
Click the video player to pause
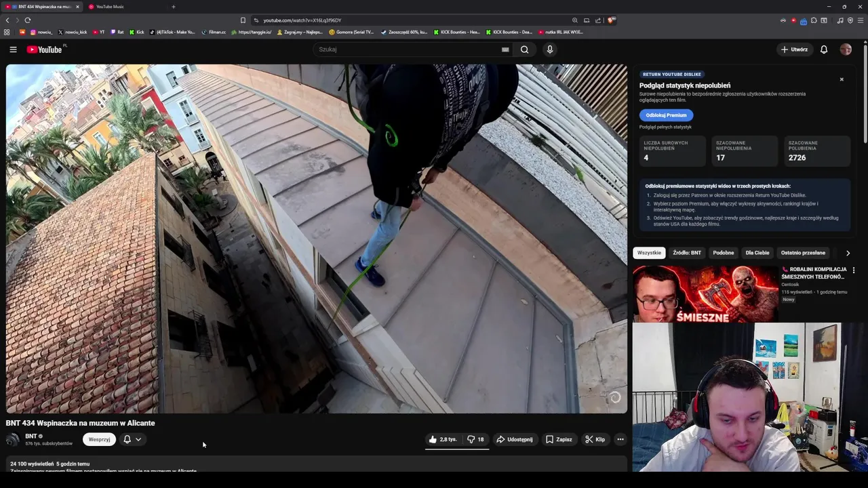[317, 239]
